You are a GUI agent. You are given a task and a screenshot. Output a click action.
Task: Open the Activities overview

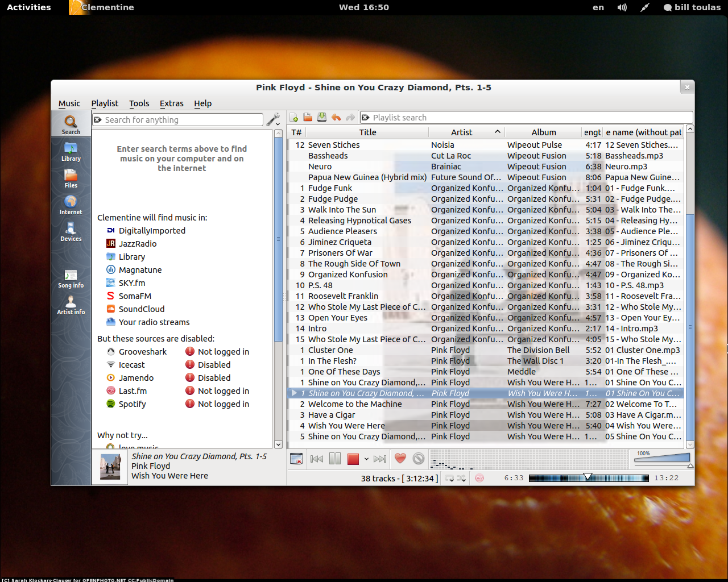(x=28, y=7)
